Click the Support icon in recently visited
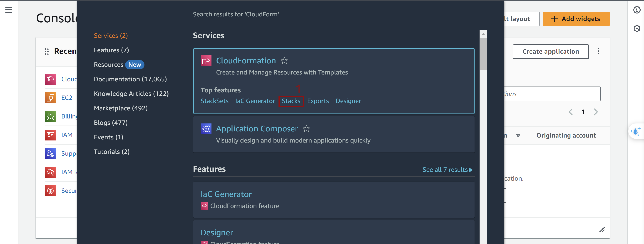Viewport: 644px width, 244px height. [x=50, y=154]
